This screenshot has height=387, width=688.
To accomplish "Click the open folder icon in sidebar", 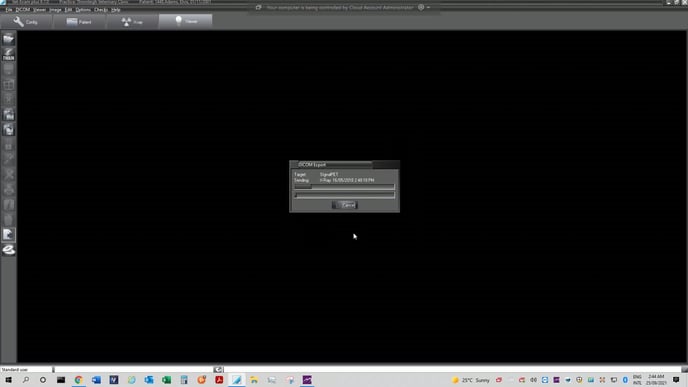I will click(8, 39).
